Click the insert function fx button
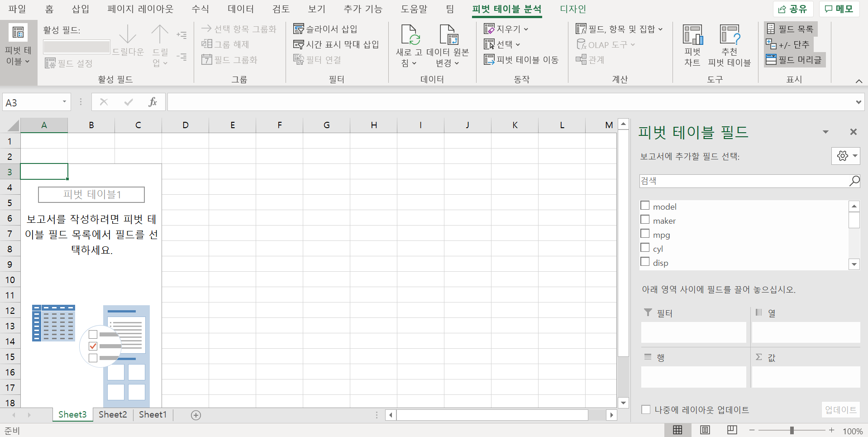The image size is (868, 437). click(153, 102)
